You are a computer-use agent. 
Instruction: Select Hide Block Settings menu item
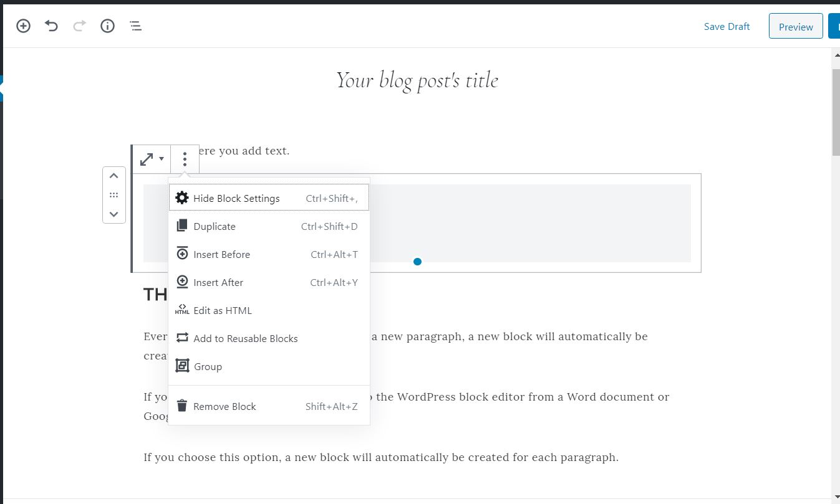(x=269, y=198)
